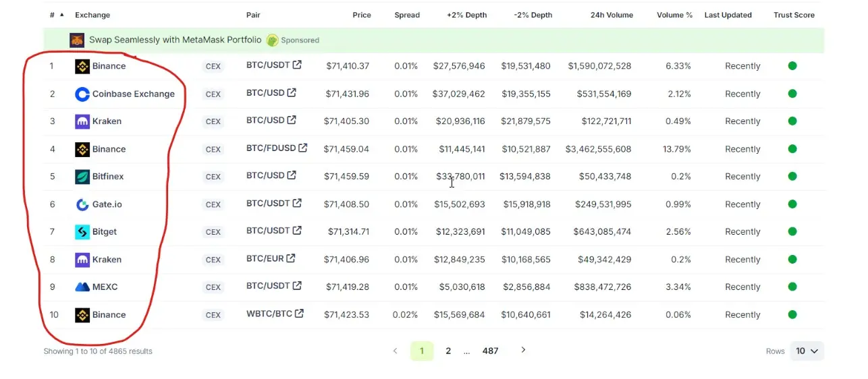Jump to page 487
Viewport: 868px width, 379px height.
click(x=490, y=351)
